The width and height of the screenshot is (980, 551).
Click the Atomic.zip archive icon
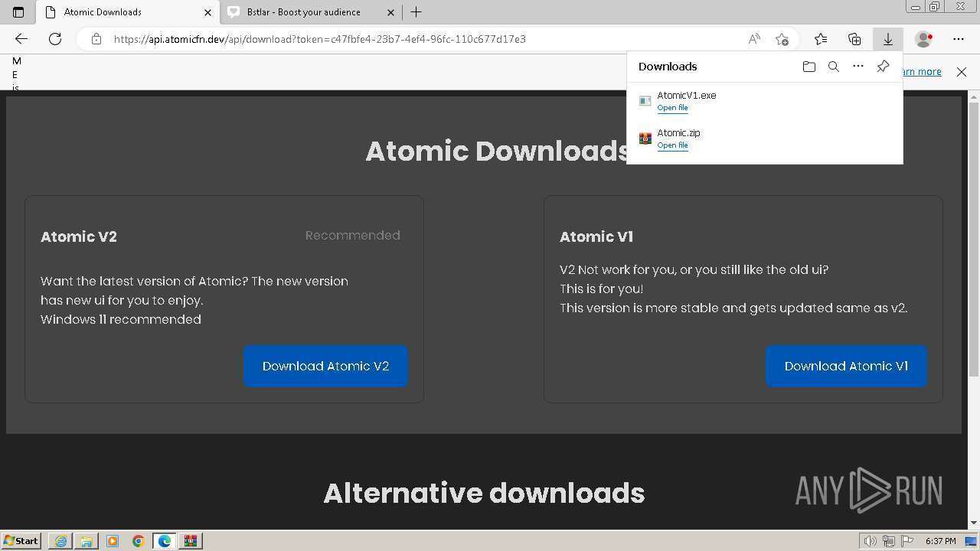click(x=645, y=139)
